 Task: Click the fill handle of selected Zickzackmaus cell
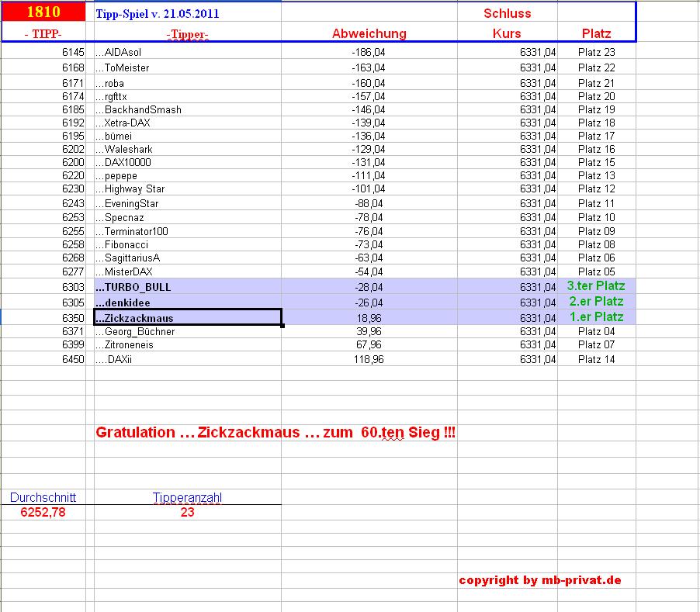click(282, 326)
